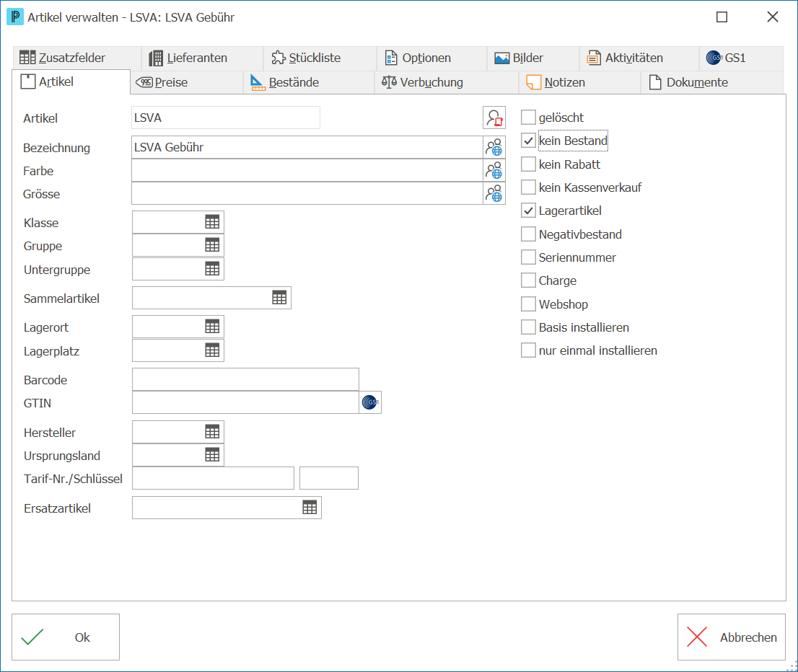Viewport: 798px width, 672px height.
Task: Uncheck the kein Bestand checkbox
Action: point(528,141)
